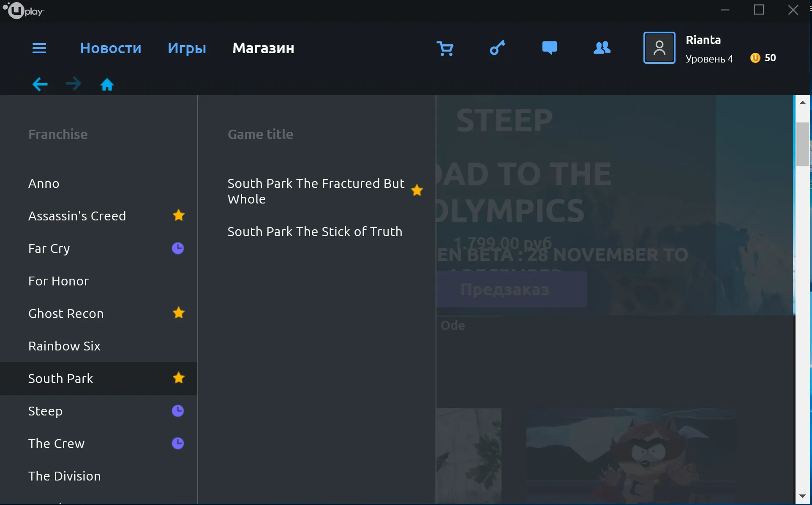
Task: Switch to the Новости tab
Action: [x=111, y=48]
